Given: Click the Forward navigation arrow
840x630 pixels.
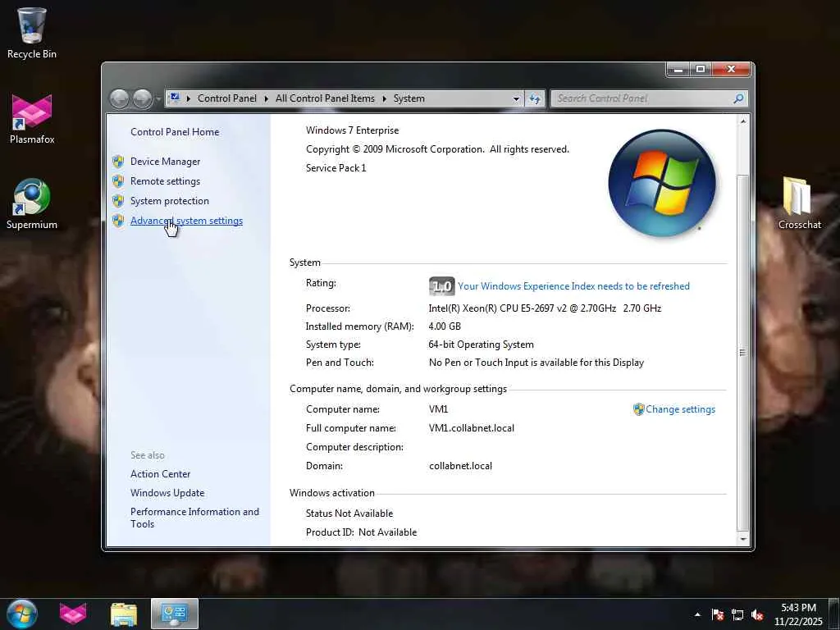Looking at the screenshot, I should point(142,98).
